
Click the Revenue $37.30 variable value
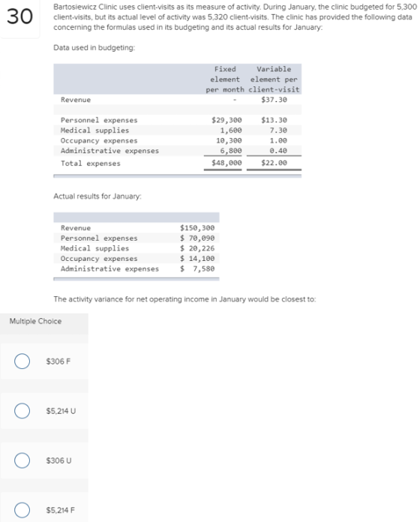(x=274, y=100)
